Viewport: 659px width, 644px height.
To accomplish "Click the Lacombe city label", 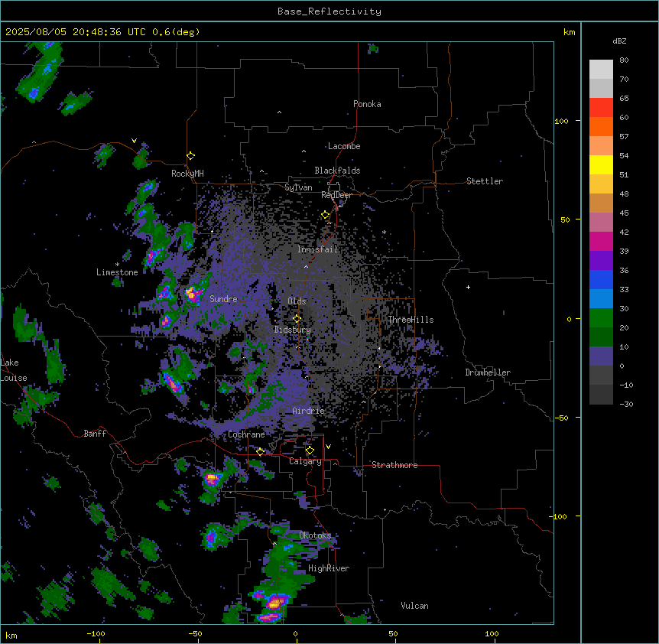I will pos(344,146).
